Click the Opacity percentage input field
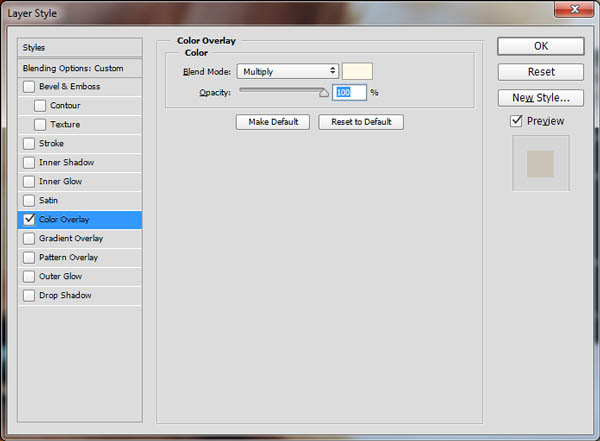Image resolution: width=600 pixels, height=441 pixels. coord(349,92)
